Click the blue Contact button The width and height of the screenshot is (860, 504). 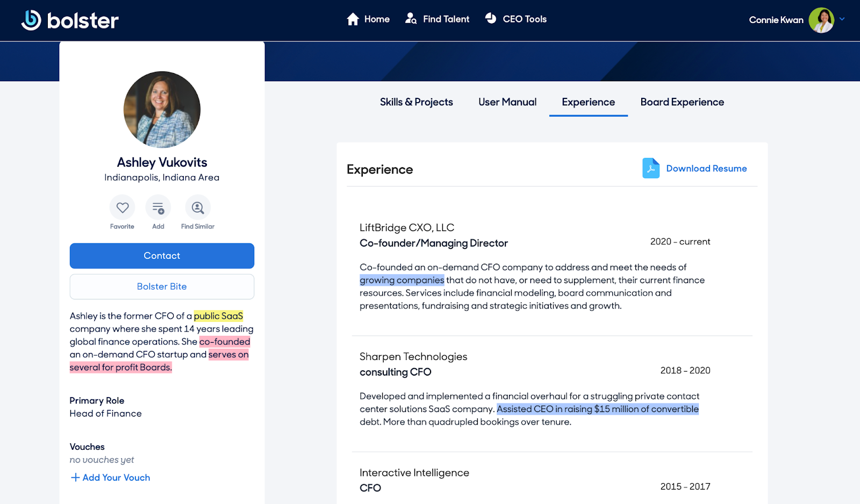(162, 256)
